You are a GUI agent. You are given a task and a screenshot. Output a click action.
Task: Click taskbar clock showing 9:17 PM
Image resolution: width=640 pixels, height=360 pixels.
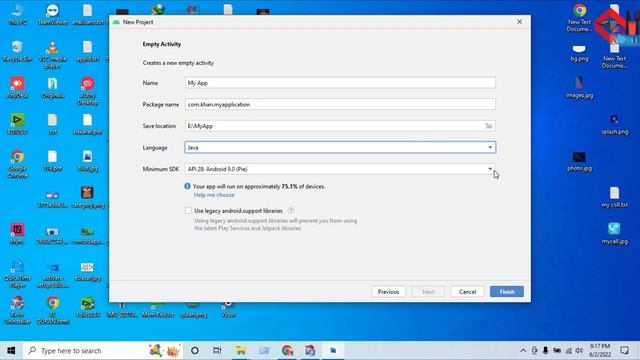(600, 351)
